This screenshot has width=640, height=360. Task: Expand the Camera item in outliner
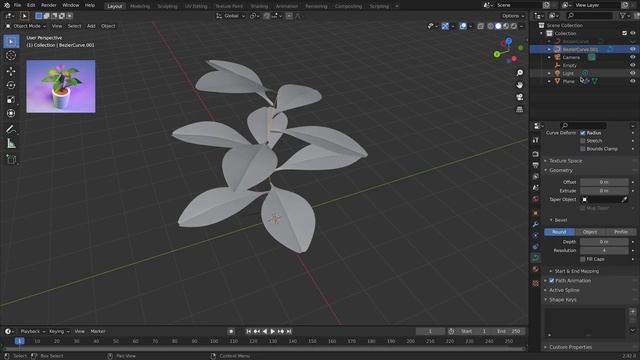(549, 58)
